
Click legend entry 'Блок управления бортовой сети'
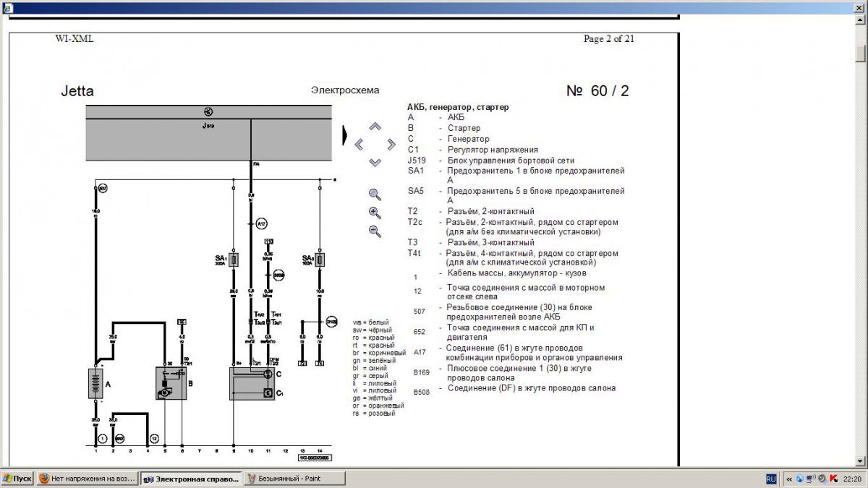coord(510,160)
